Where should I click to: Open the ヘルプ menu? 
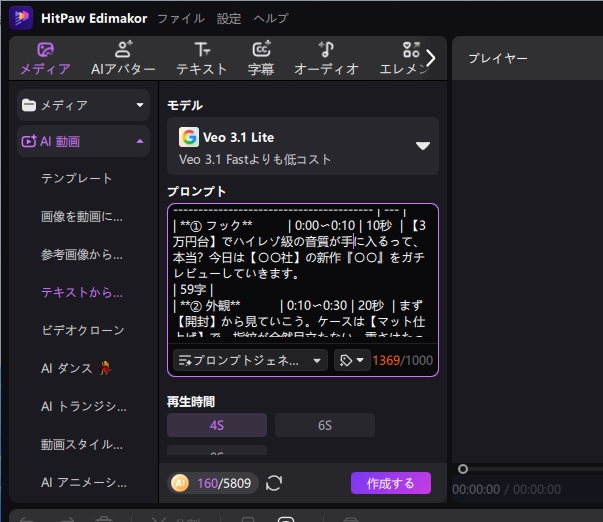pos(271,18)
